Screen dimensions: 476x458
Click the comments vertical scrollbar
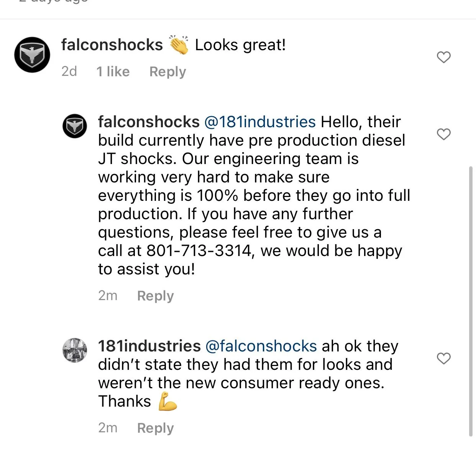471,301
